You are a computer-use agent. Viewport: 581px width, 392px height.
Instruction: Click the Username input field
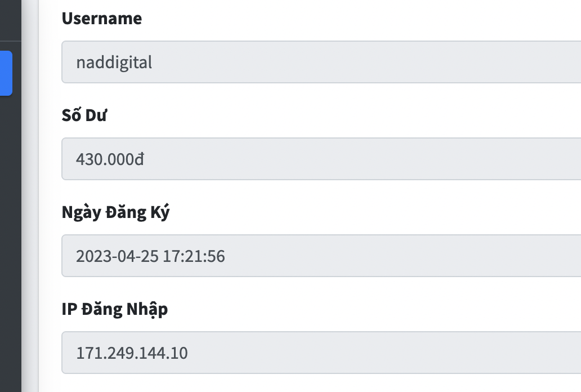click(x=321, y=62)
